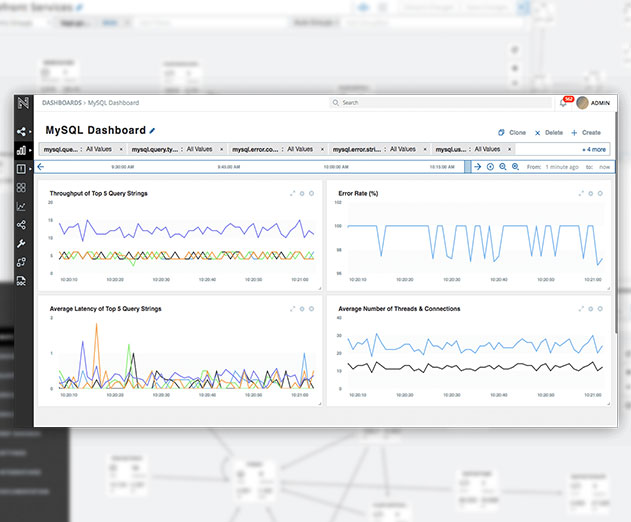This screenshot has width=631, height=522.
Task: Click the 'Average Latency of Top 5 Query Strings' title
Action: point(105,309)
